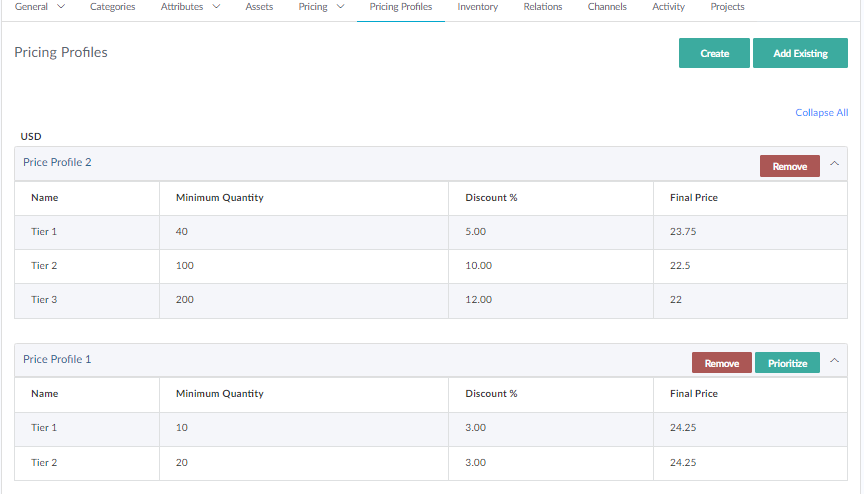Click the Add Existing button

pos(800,53)
